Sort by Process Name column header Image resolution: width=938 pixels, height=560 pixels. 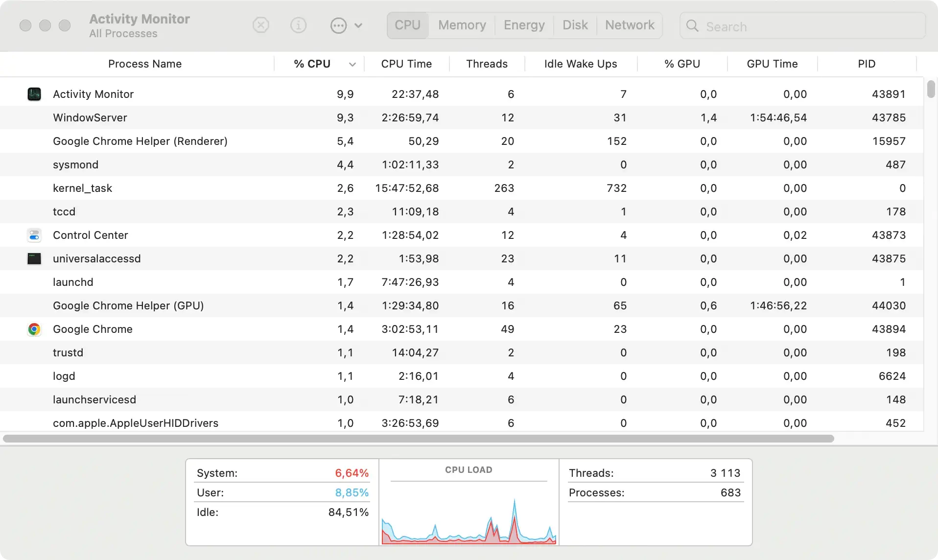coord(144,64)
